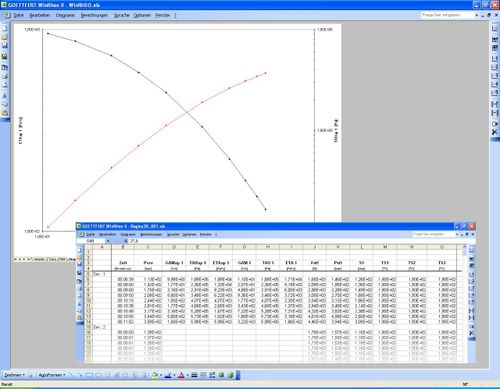Viewport: 500px width, 389px height.
Task: Click crossed-tools icon at bottom of main right toolbar
Action: tap(495, 132)
